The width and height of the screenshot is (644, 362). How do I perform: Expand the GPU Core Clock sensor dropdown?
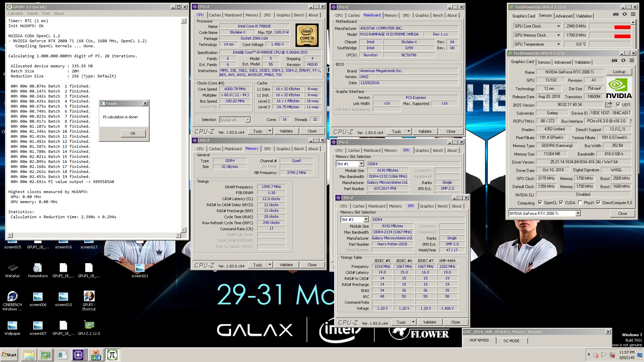pos(558,26)
